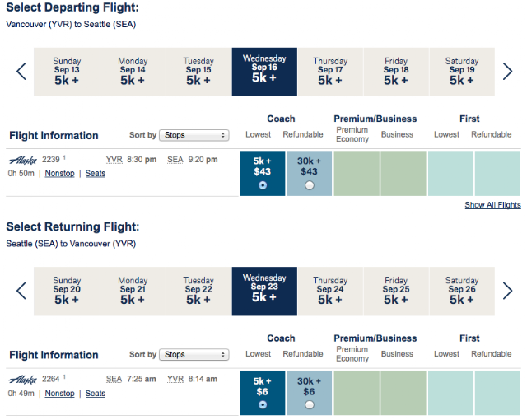Viewport: 527px width, 420px height.
Task: Click Alaska logo on flight 2239
Action: point(23,160)
